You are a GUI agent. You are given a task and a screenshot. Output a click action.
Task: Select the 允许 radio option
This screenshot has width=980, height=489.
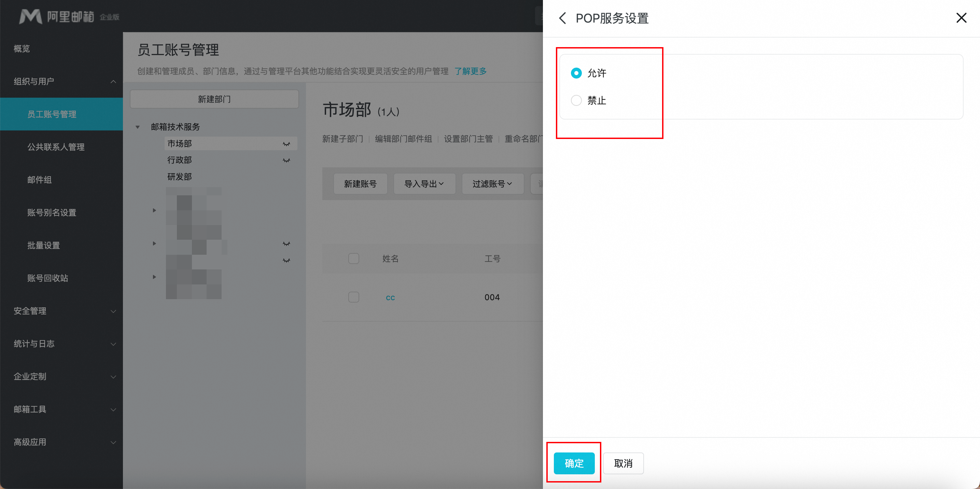[576, 73]
